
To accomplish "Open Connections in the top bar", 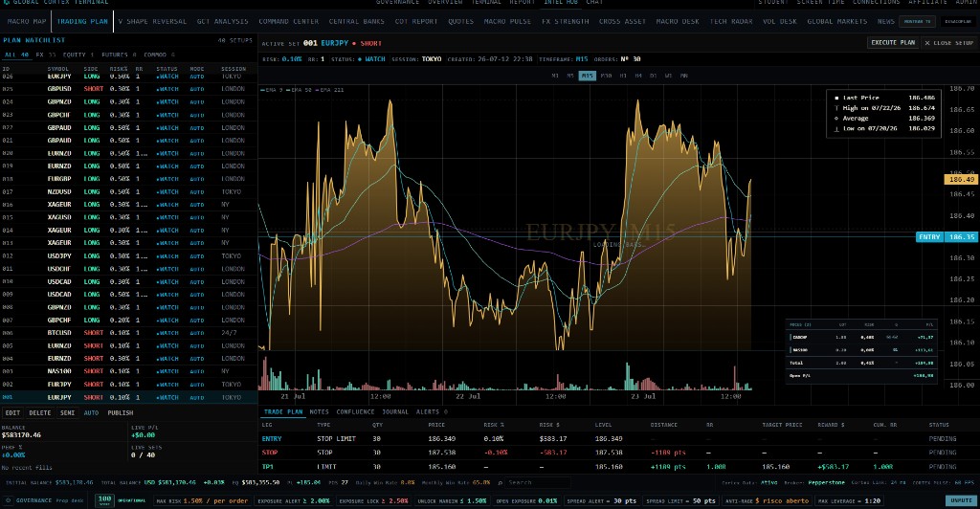I will [x=877, y=3].
